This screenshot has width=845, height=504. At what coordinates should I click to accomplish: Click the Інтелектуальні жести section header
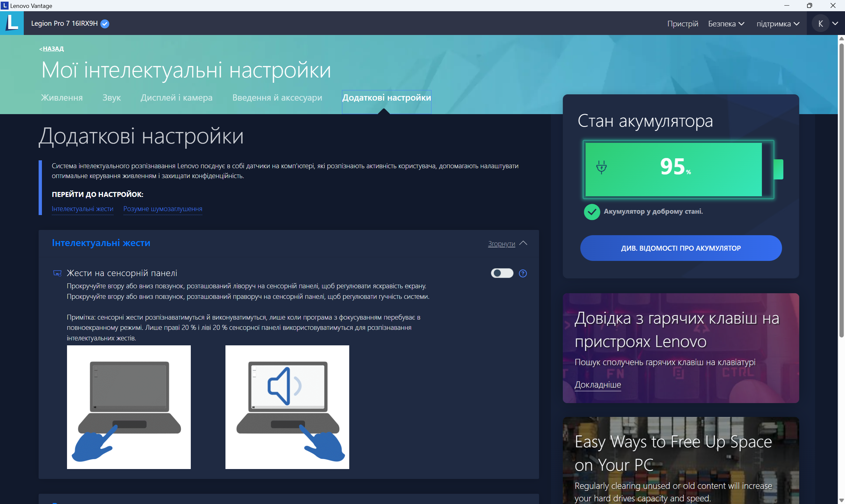pyautogui.click(x=101, y=243)
